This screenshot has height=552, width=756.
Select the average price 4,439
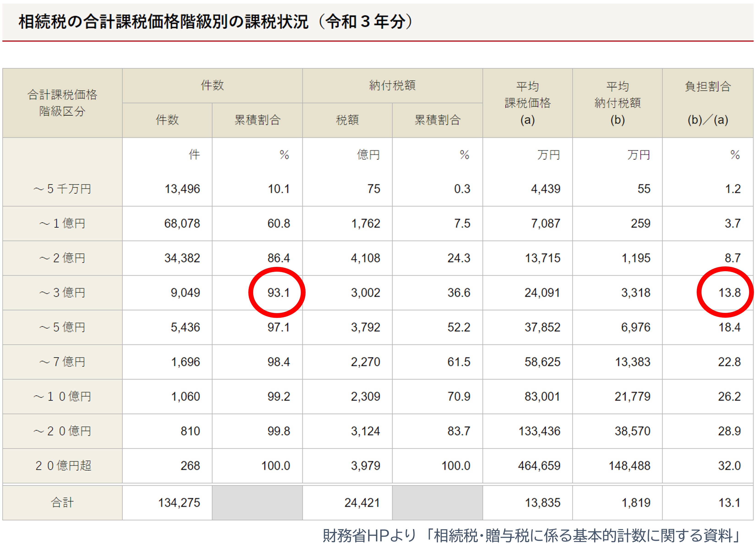coord(545,189)
